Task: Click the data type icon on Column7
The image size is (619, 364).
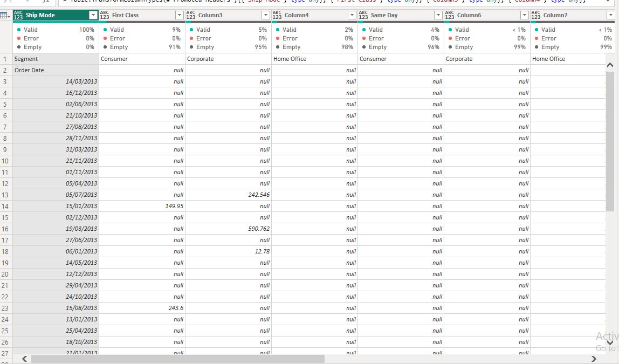Action: coord(535,15)
